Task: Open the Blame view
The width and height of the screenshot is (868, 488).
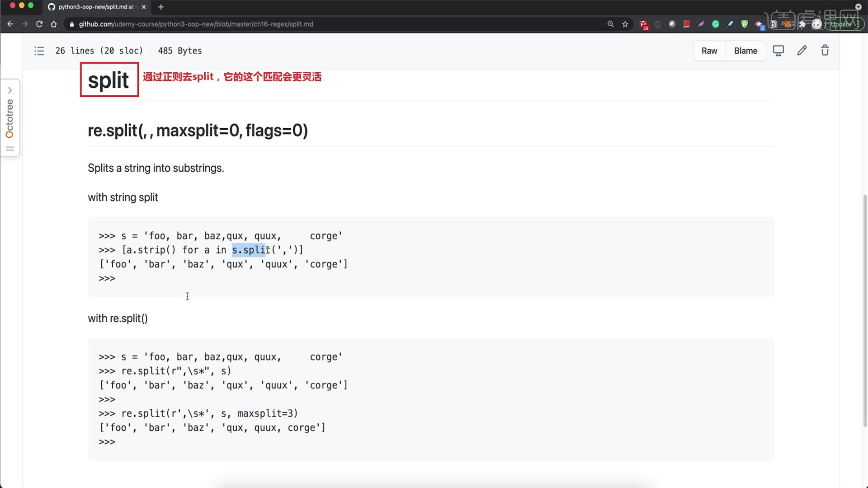Action: (745, 51)
